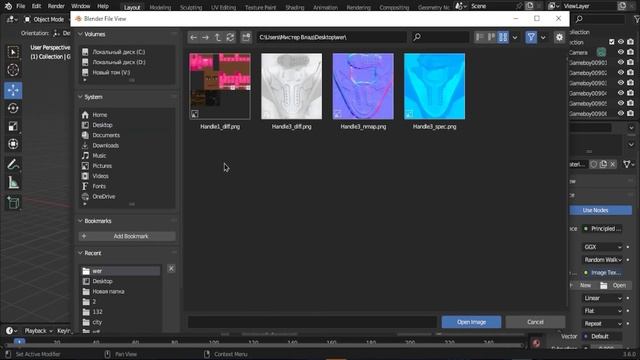This screenshot has height=360, width=640.
Task: Select Handle3_nmap.png thumbnail
Action: point(363,86)
